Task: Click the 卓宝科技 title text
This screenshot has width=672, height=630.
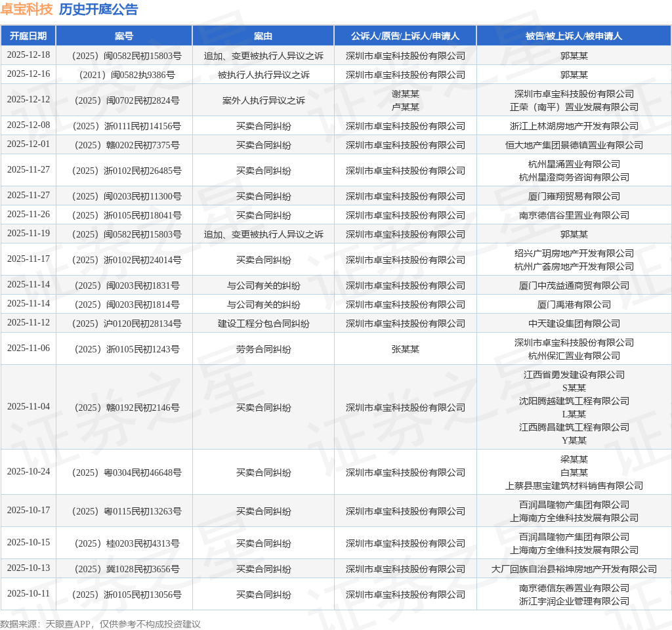Action: [26, 9]
